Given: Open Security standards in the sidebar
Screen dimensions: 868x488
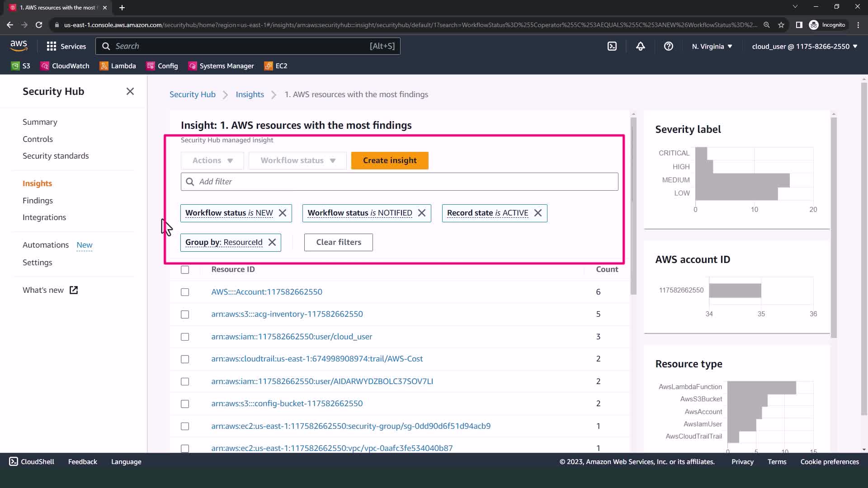Looking at the screenshot, I should coord(56,156).
